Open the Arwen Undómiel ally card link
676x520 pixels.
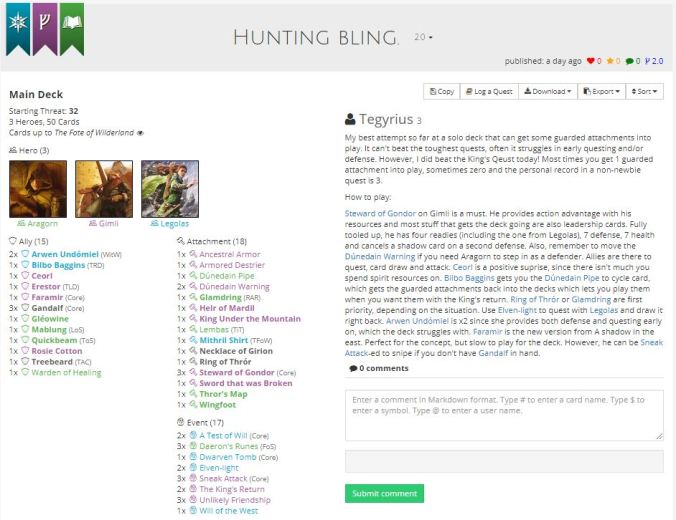[65, 254]
